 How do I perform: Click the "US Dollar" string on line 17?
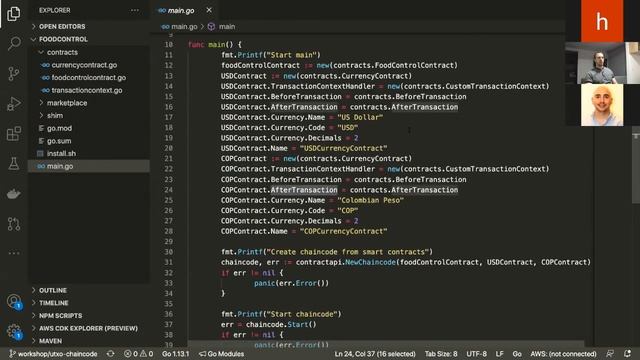click(360, 118)
